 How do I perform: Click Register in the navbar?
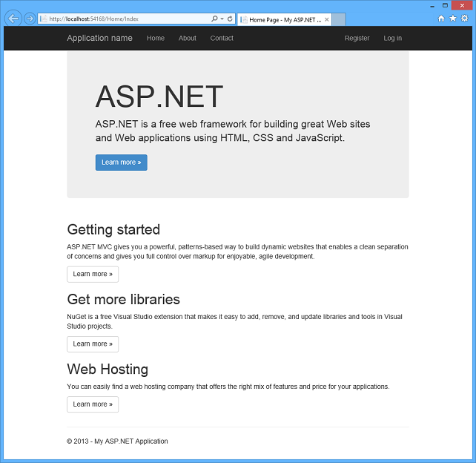click(x=357, y=38)
